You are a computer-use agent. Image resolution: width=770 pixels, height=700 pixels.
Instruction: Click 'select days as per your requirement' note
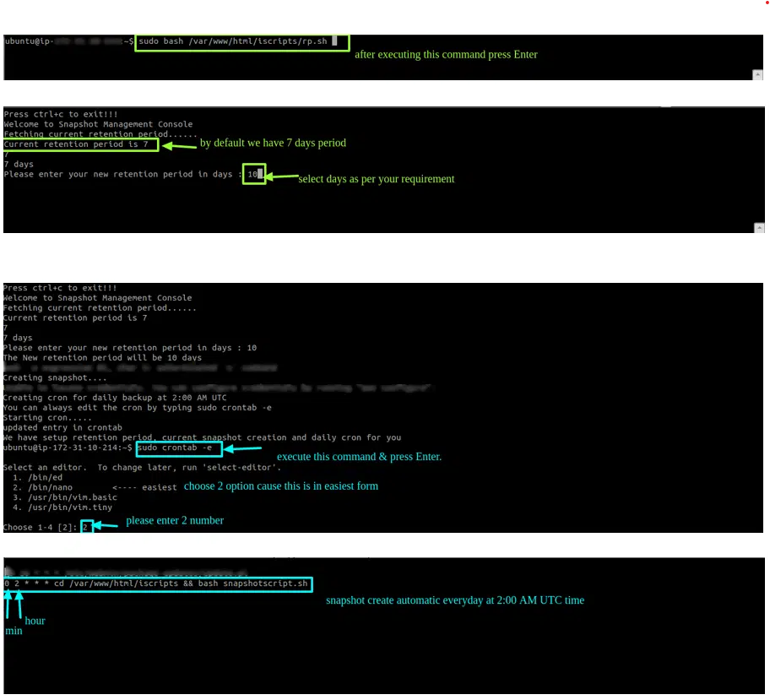coord(377,179)
